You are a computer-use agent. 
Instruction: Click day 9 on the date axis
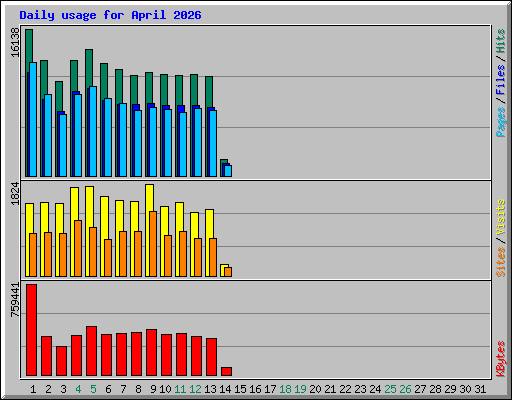click(153, 389)
